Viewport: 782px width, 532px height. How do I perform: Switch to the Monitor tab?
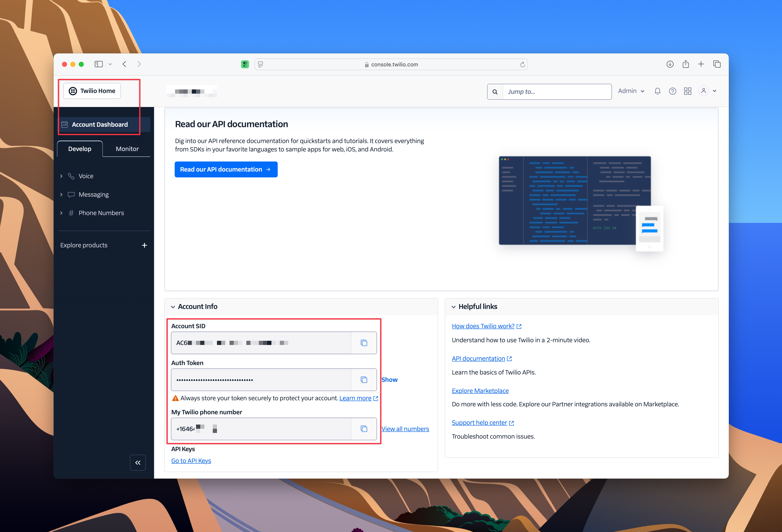click(x=127, y=149)
